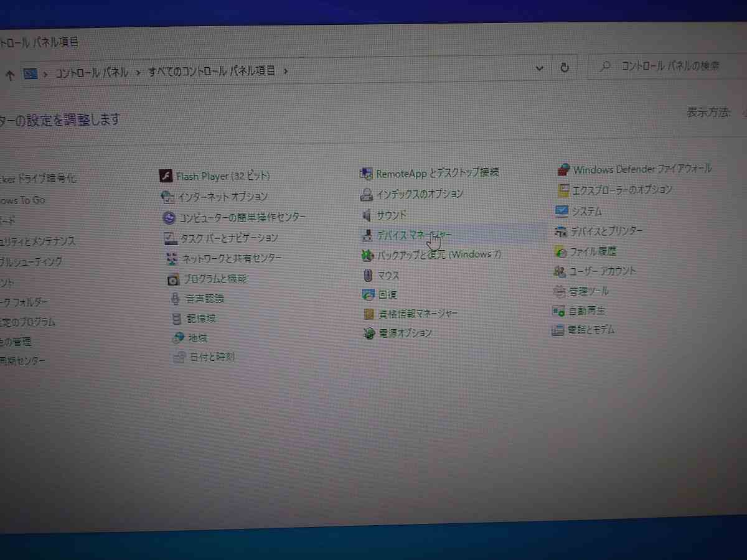The image size is (747, 560).
Task: Select the 資格情報マネージャー text
Action: pyautogui.click(x=418, y=313)
